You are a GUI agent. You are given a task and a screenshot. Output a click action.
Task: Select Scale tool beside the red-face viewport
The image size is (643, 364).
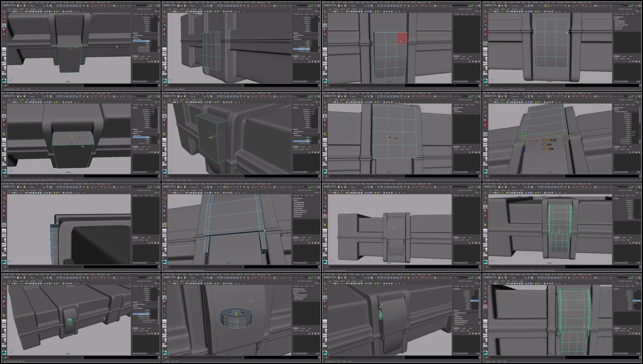[x=325, y=34]
